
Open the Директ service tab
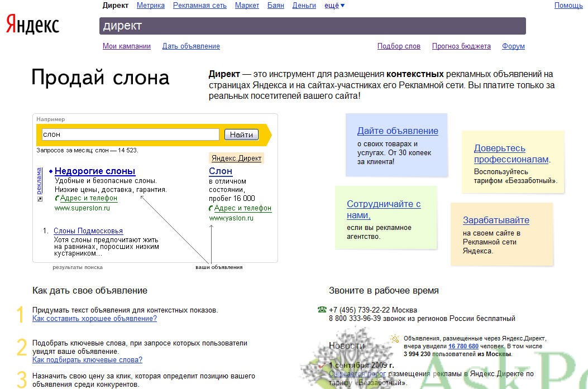pyautogui.click(x=116, y=6)
